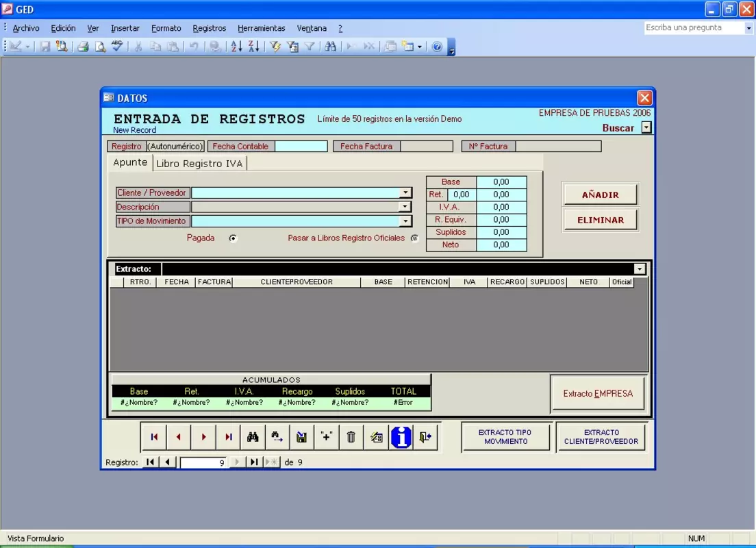Open the Archivo menu
This screenshot has width=756, height=548.
pos(26,28)
